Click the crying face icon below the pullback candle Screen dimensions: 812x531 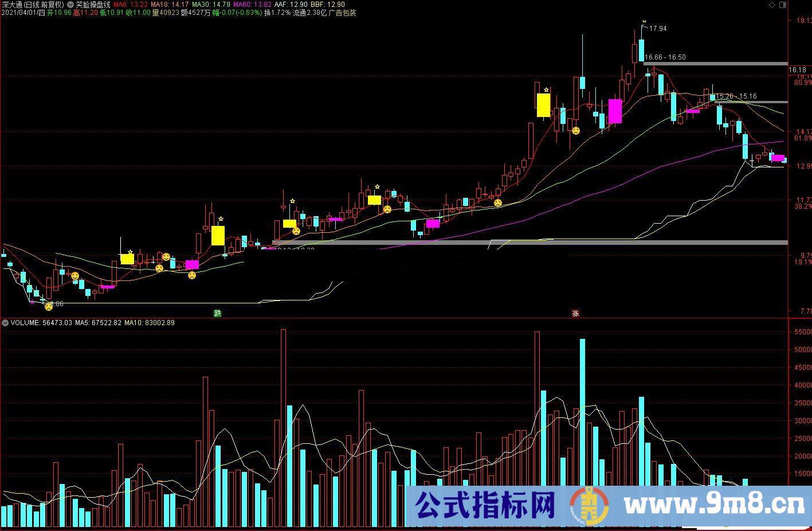click(x=576, y=131)
